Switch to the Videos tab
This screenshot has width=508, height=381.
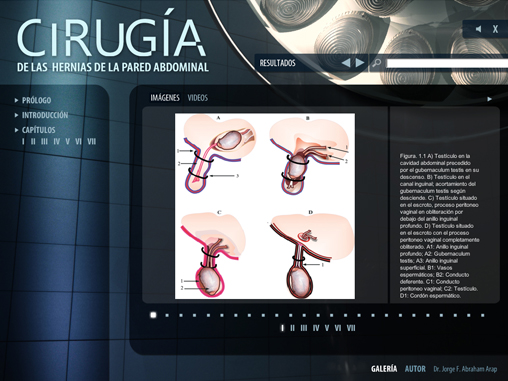click(x=198, y=98)
